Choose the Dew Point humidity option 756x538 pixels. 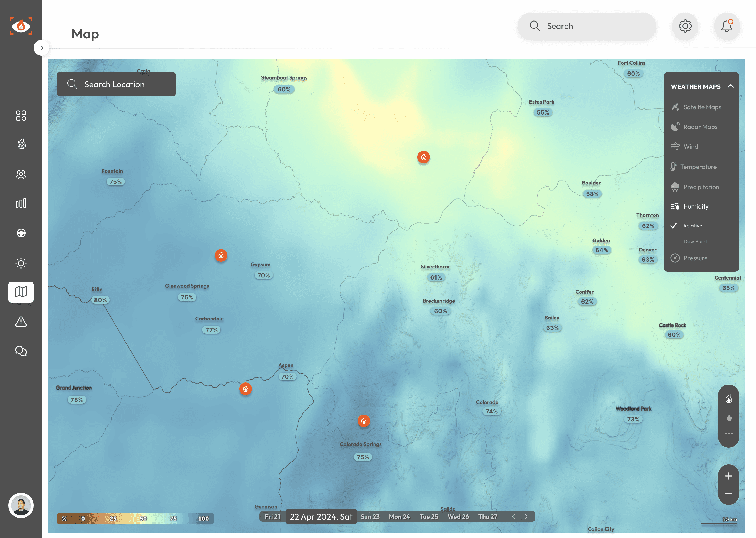click(x=695, y=241)
